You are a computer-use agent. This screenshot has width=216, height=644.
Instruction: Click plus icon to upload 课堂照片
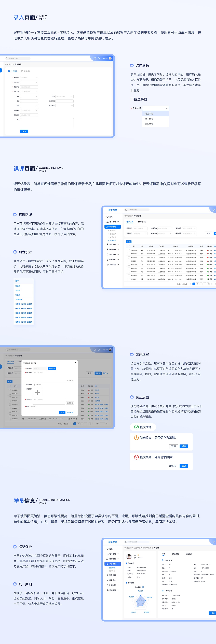point(37,393)
